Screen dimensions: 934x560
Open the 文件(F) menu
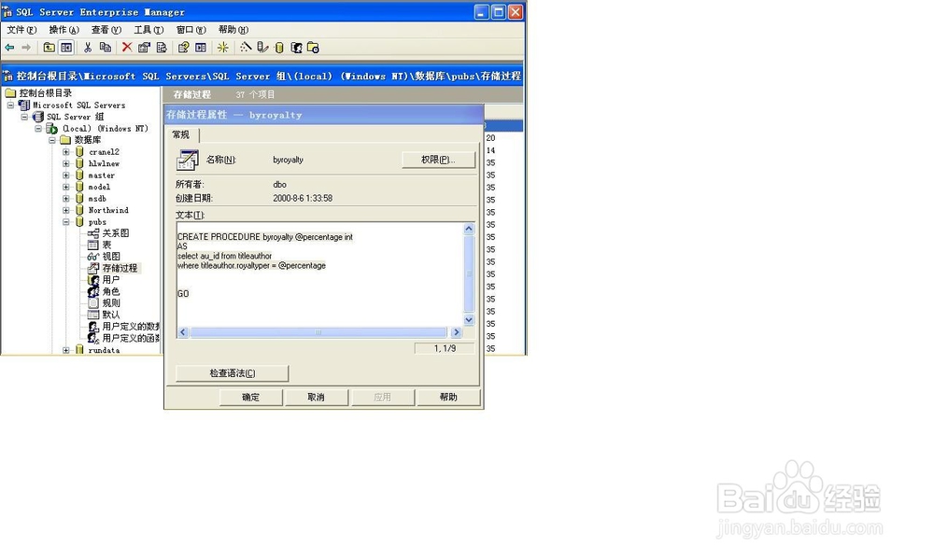[21, 30]
